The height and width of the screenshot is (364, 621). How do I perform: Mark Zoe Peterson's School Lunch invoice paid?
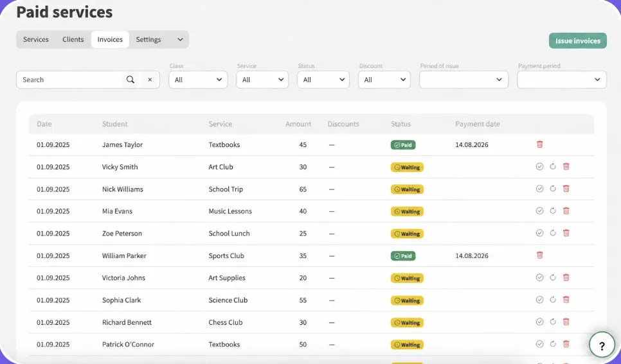(539, 233)
